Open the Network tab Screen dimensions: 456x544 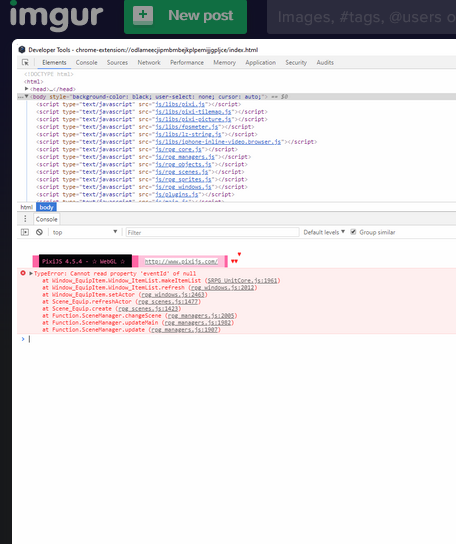(149, 62)
